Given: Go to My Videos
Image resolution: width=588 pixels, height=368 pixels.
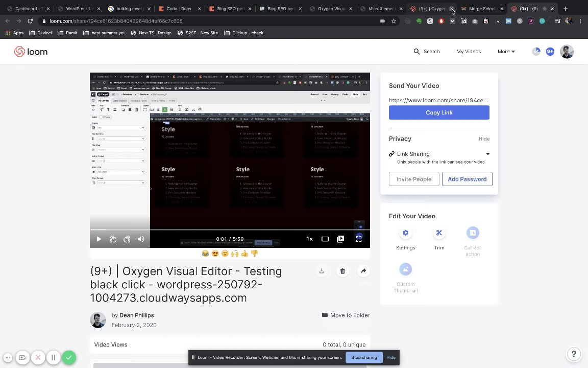Looking at the screenshot, I should [x=469, y=52].
